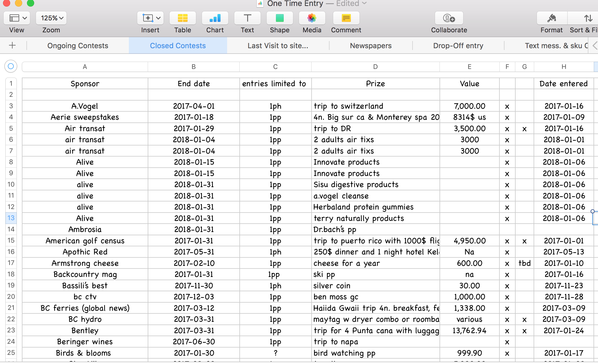The image size is (598, 364).
Task: Select the 7,000.00 value cell
Action: tap(469, 106)
